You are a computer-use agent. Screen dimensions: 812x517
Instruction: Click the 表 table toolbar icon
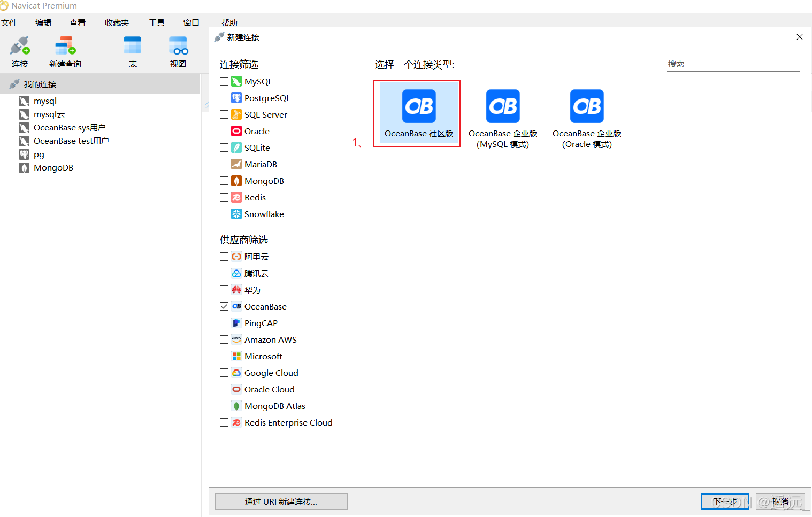[133, 46]
